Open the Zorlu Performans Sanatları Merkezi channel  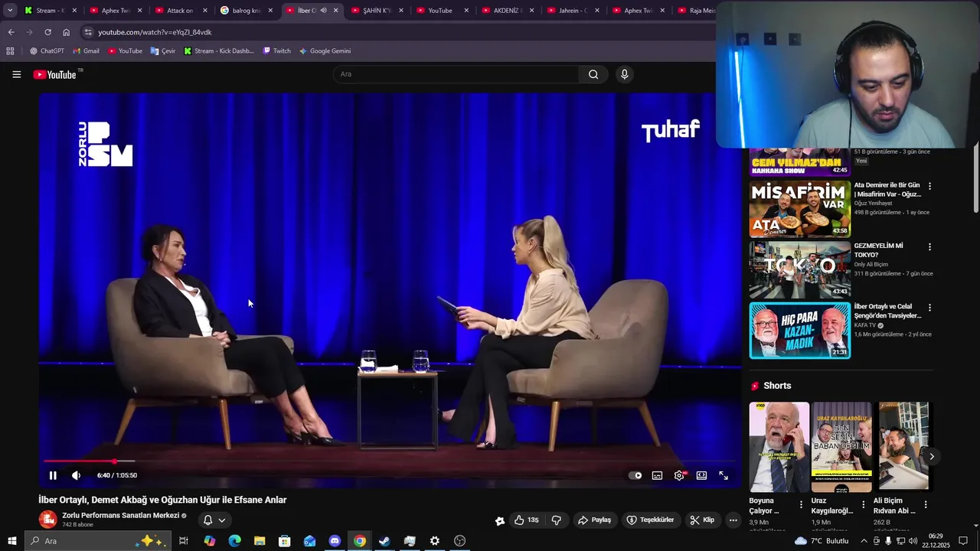tap(120, 515)
